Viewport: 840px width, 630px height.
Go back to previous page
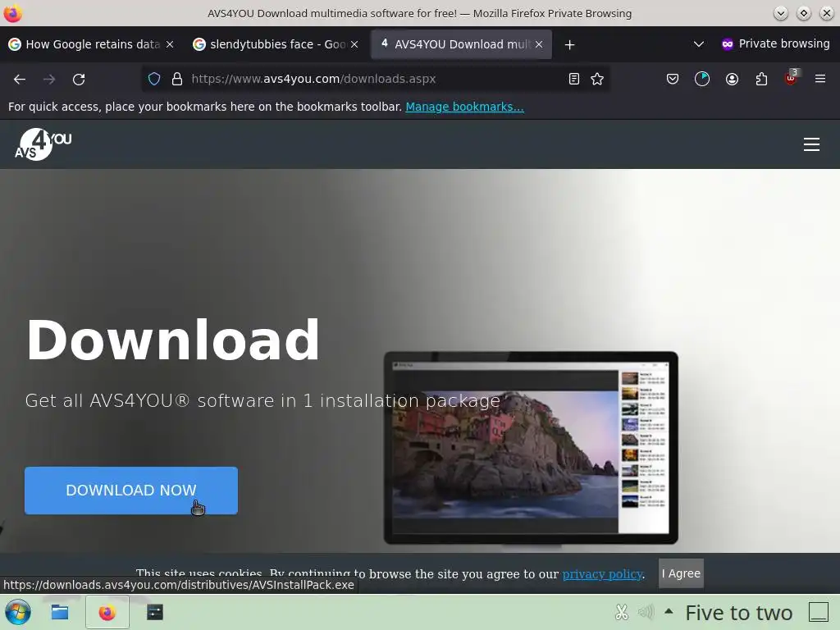20,80
